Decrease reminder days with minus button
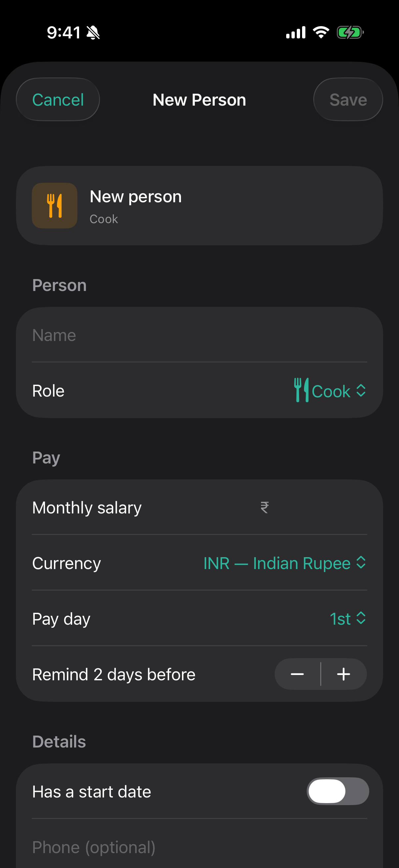The width and height of the screenshot is (399, 868). pyautogui.click(x=297, y=674)
